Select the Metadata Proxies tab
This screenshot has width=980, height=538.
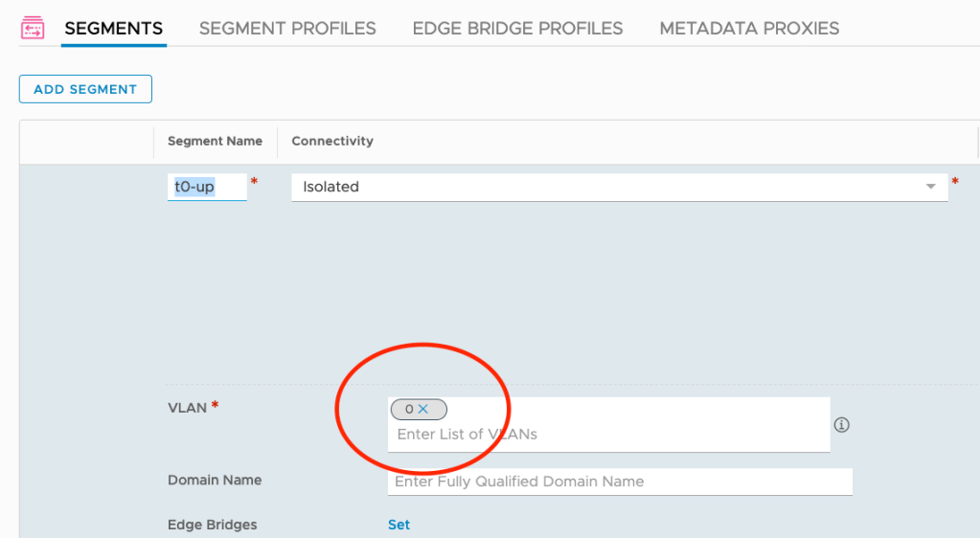(x=749, y=29)
